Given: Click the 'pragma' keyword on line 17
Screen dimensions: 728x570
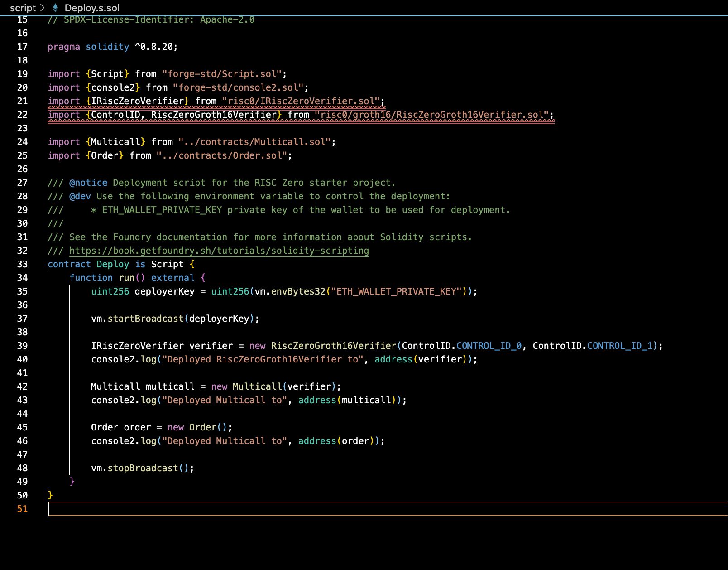Looking at the screenshot, I should pos(64,47).
